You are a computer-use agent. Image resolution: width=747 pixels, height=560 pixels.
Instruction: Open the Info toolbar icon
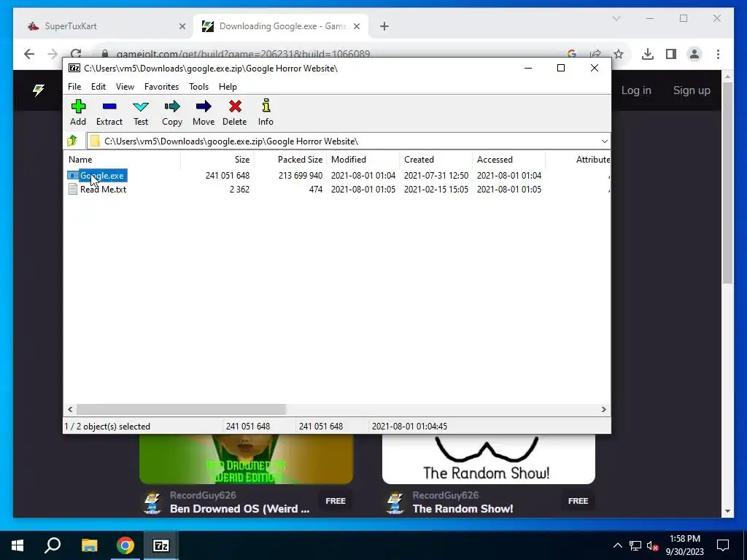point(266,112)
